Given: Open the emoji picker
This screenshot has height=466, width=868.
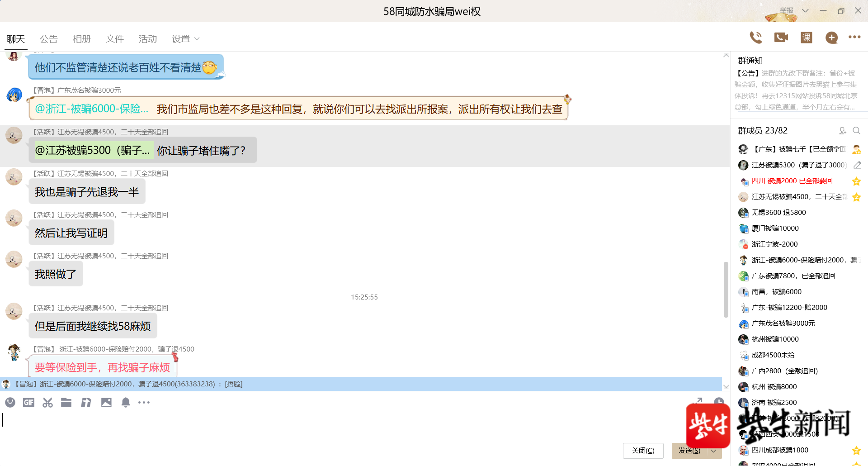Looking at the screenshot, I should pyautogui.click(x=10, y=402).
